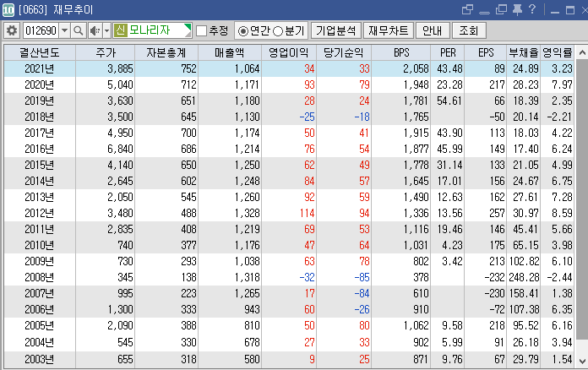Open 재무차트 button
The width and height of the screenshot is (588, 370).
(388, 30)
